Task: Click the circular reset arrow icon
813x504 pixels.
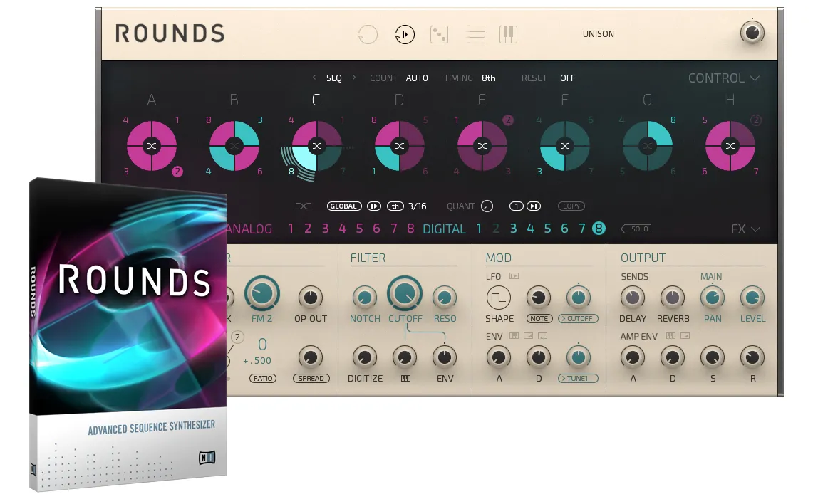Action: (368, 34)
